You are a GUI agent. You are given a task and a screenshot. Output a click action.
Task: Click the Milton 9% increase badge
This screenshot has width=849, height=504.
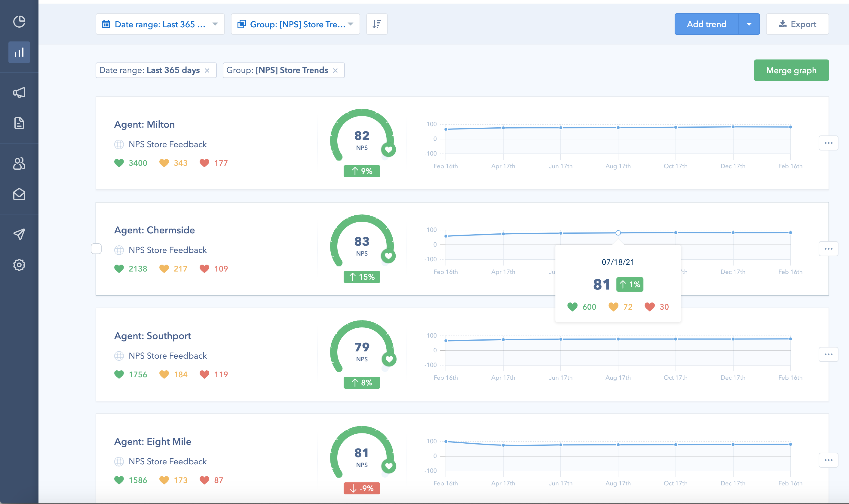362,171
